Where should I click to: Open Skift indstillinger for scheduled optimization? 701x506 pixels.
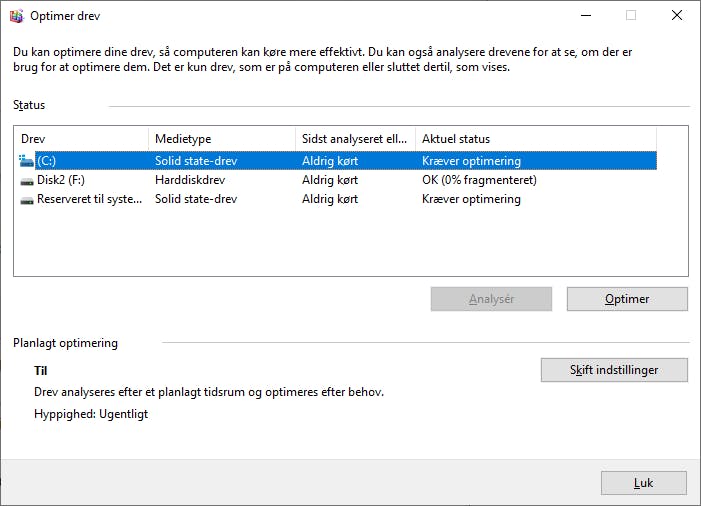[614, 370]
